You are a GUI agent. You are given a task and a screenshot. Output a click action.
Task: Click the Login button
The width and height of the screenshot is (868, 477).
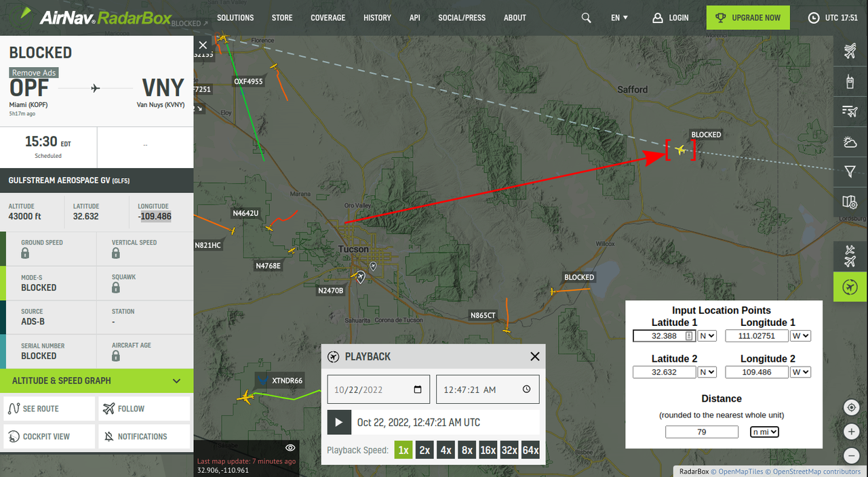670,18
